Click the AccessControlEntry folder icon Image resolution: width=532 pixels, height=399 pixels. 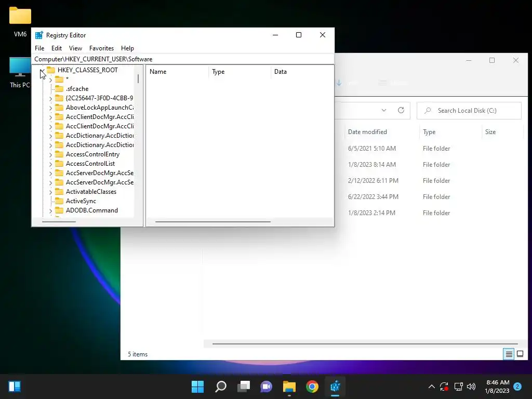tap(59, 154)
